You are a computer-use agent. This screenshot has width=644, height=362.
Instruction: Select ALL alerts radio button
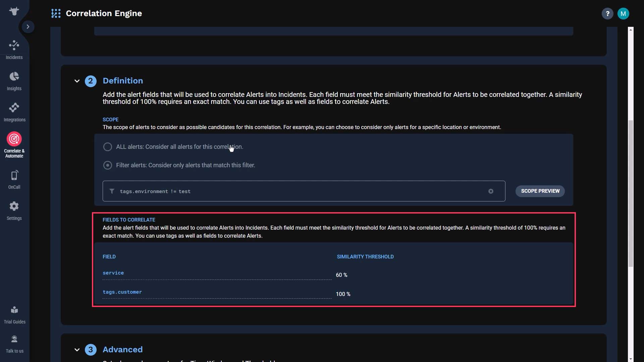[107, 146]
